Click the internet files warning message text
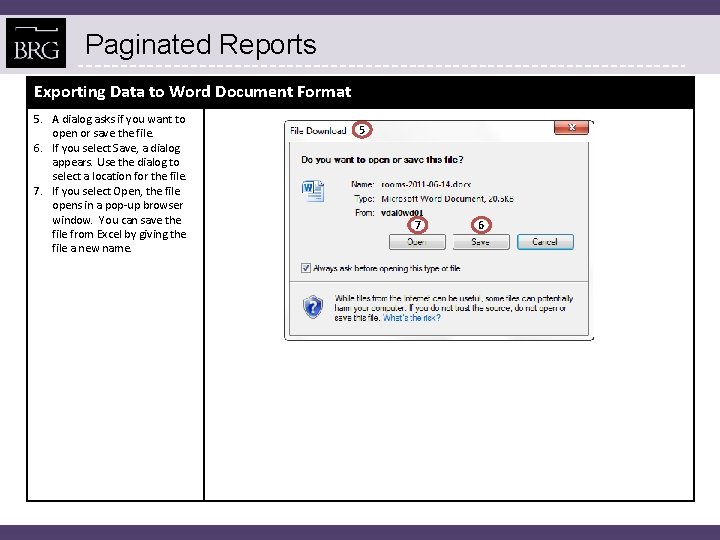The image size is (720, 540). pyautogui.click(x=454, y=308)
